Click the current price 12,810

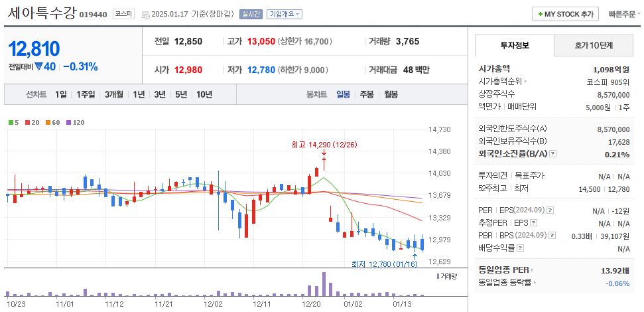click(x=34, y=49)
